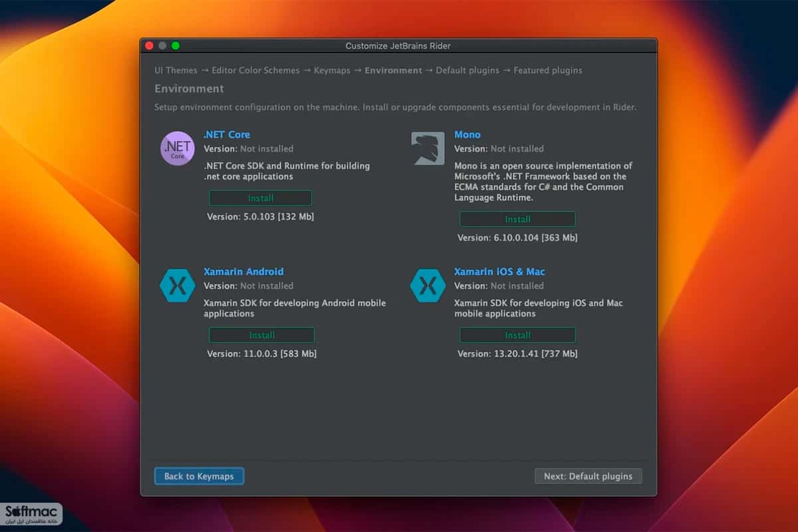Click the Xamarin iOS & Mac hexagon icon
This screenshot has width=798, height=532.
pos(428,285)
